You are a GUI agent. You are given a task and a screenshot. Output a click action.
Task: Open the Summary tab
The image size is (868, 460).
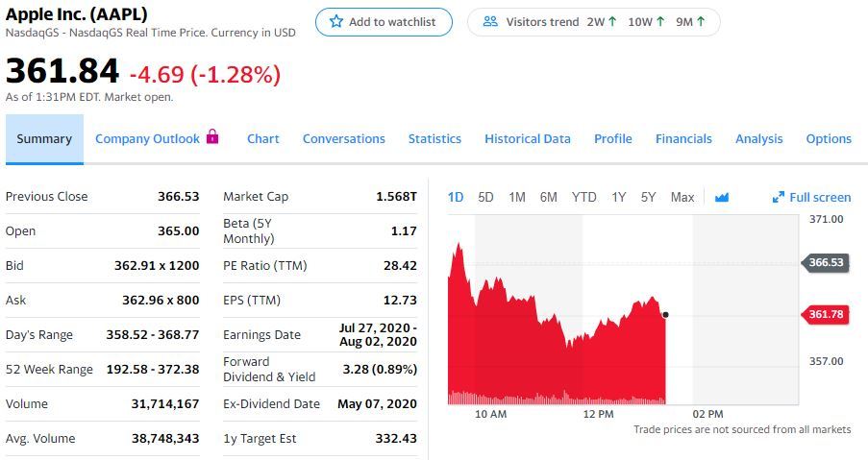pos(44,139)
